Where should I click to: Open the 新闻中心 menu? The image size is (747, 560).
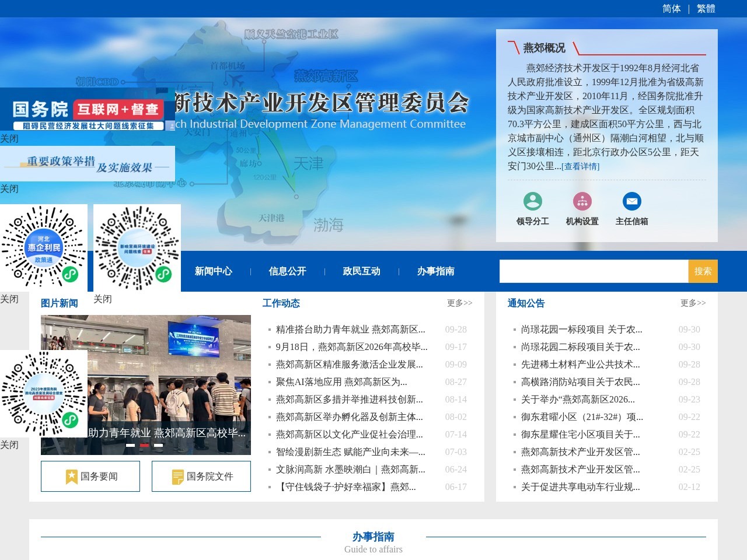pyautogui.click(x=214, y=271)
